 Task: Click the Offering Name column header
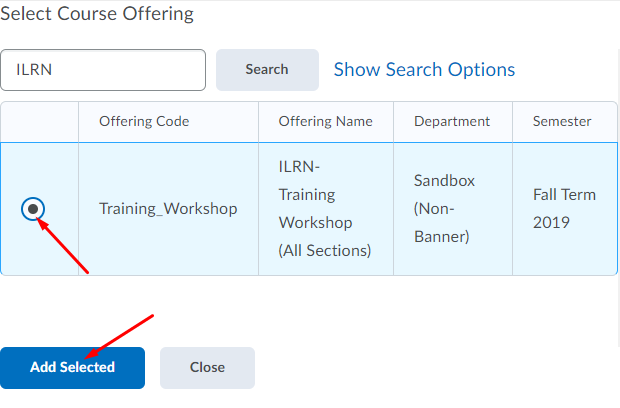(325, 122)
